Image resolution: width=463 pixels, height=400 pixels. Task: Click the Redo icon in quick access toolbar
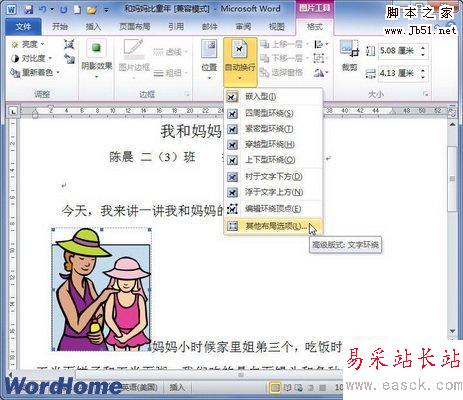click(x=64, y=9)
